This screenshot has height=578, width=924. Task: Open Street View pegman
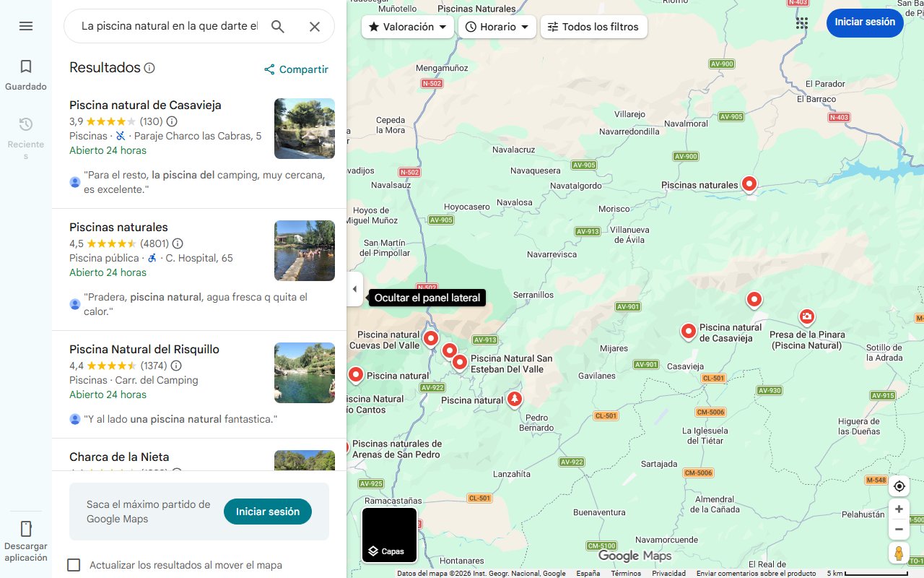click(899, 553)
